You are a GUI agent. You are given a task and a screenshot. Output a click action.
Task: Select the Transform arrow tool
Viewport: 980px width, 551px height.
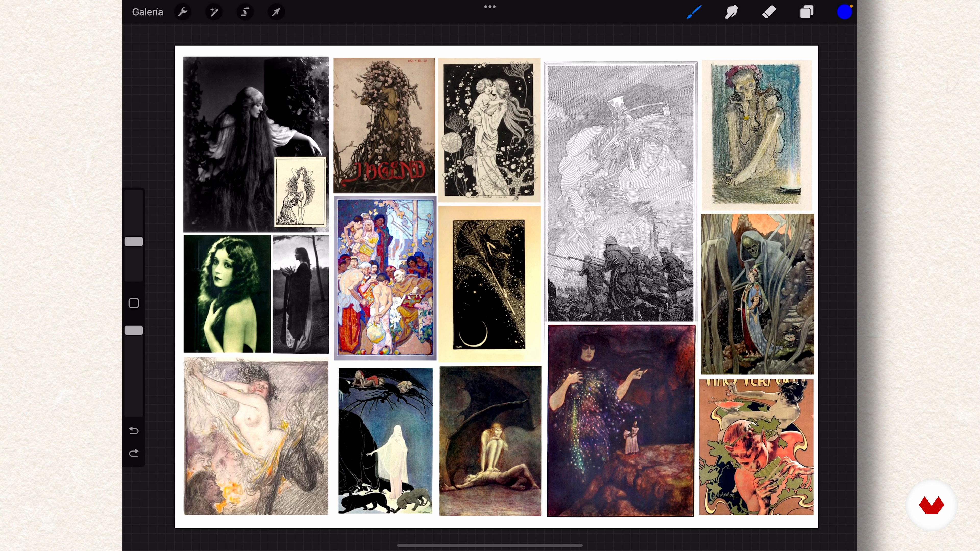(276, 12)
